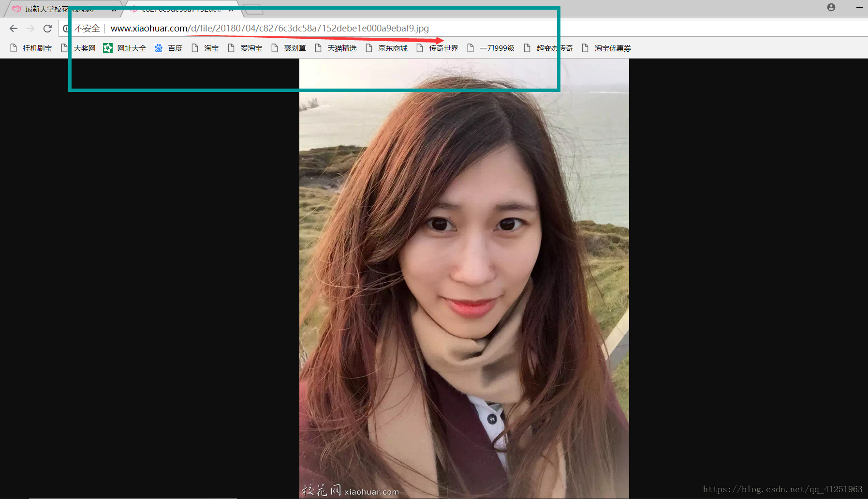Open the 京东商城 bookmark
Viewport: 868px width, 499px height.
393,48
